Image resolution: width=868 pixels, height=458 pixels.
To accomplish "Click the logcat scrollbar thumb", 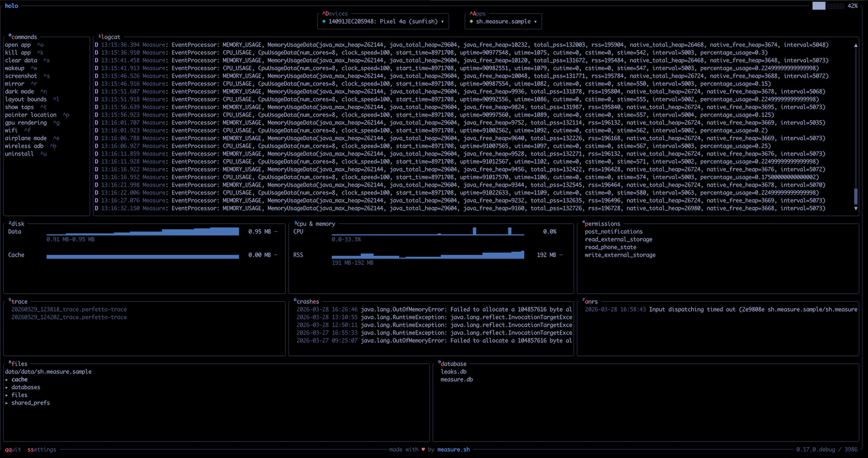I will coord(856,196).
